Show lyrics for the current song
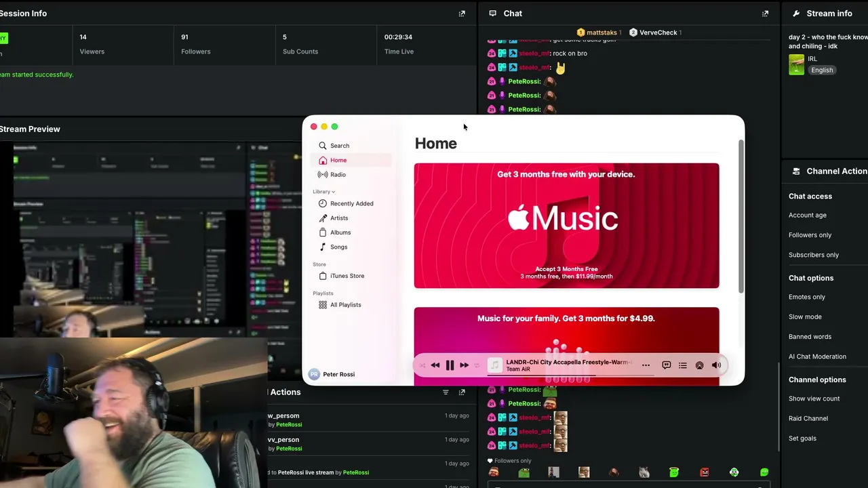The image size is (868, 488). [x=667, y=365]
